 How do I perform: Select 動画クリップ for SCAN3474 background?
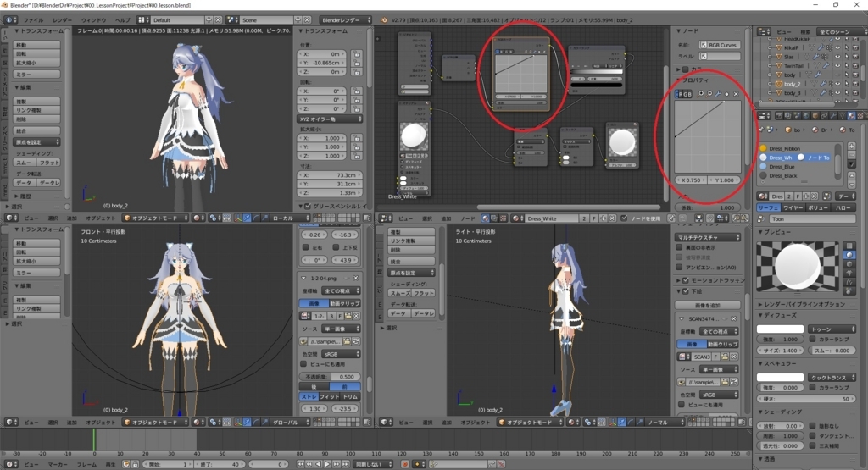point(723,343)
